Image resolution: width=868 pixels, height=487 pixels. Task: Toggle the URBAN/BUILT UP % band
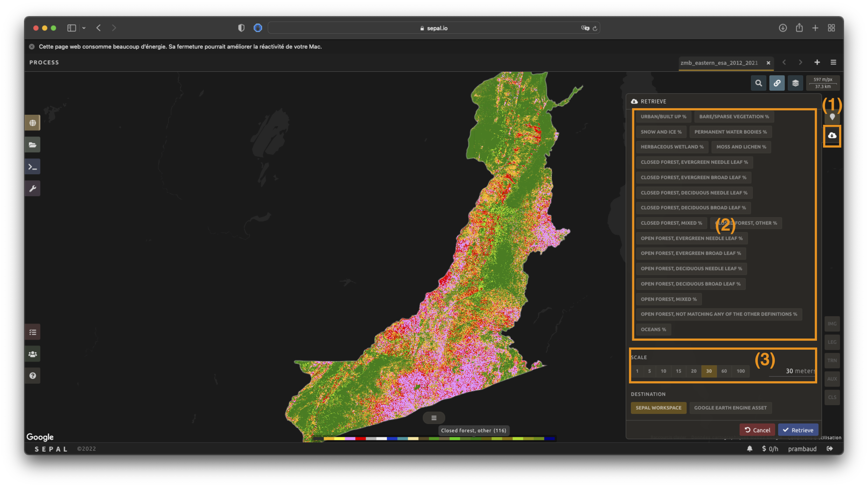pos(663,116)
